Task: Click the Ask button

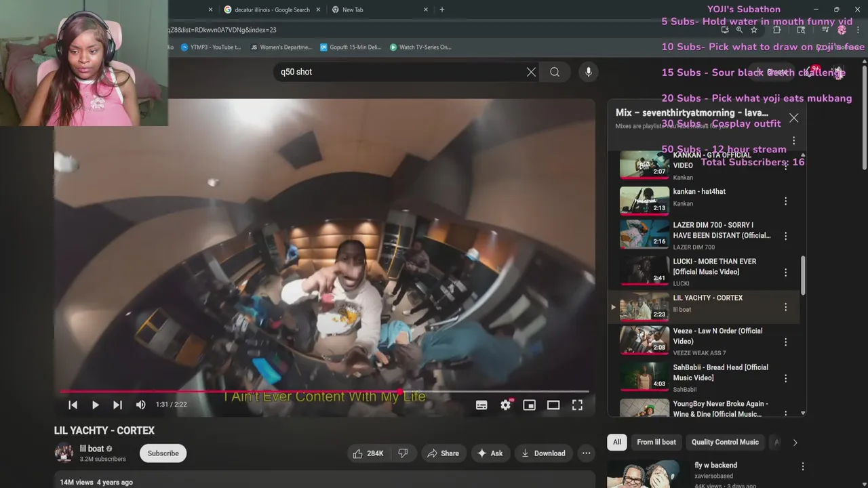Action: (490, 453)
